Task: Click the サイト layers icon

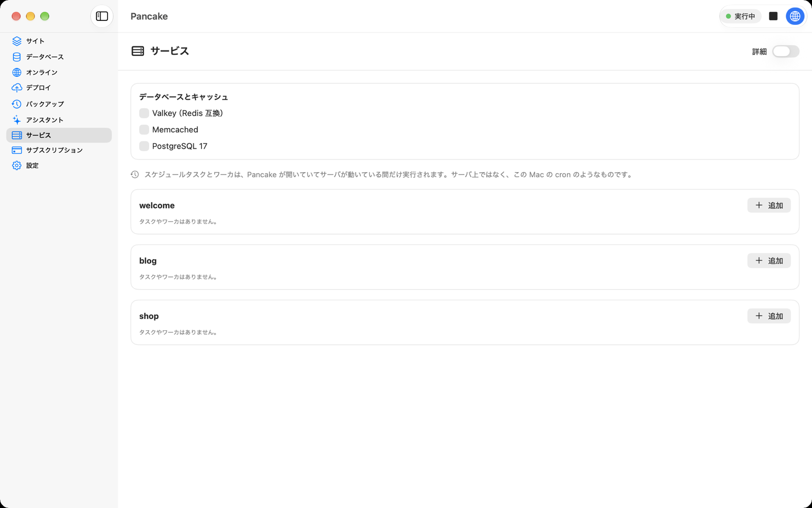Action: tap(17, 41)
